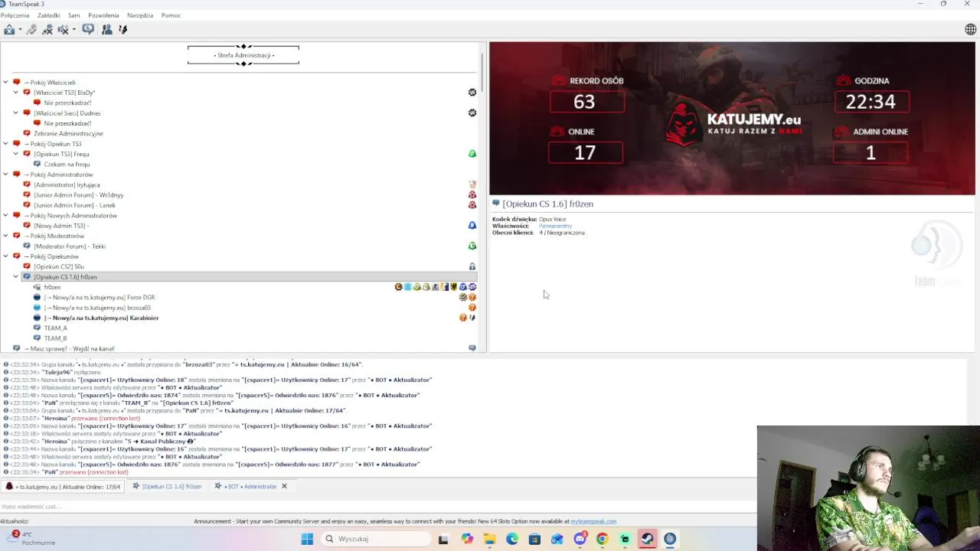980x551 pixels.
Task: Click the globe icon in the upper-right corner
Action: tap(970, 30)
